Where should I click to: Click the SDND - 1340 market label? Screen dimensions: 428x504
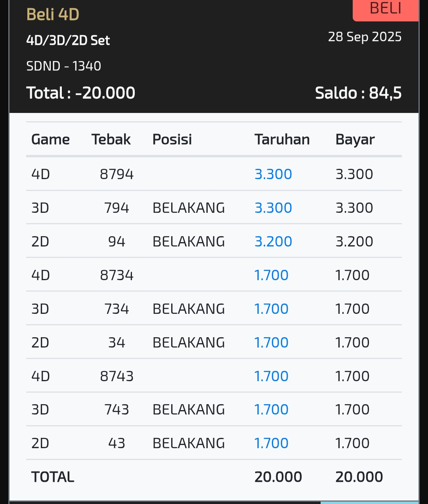pyautogui.click(x=63, y=66)
